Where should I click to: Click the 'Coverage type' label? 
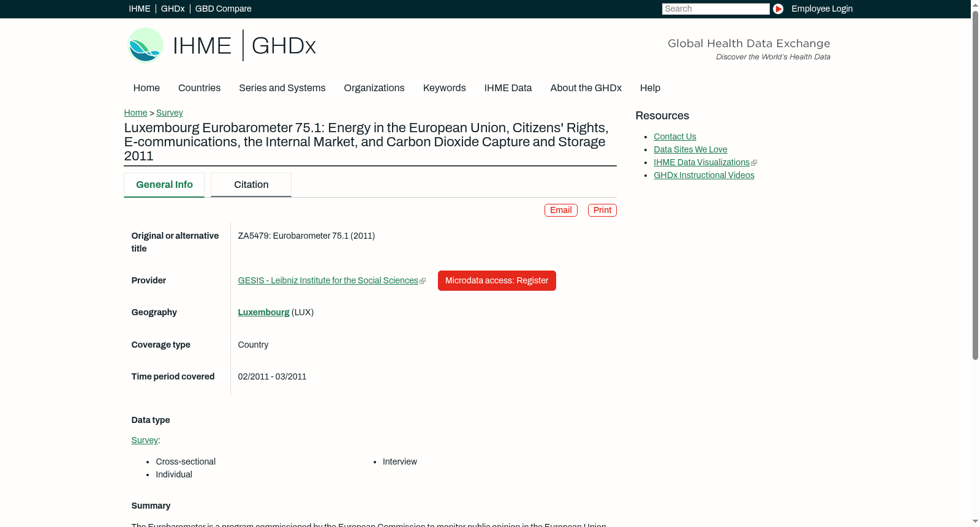coord(160,345)
